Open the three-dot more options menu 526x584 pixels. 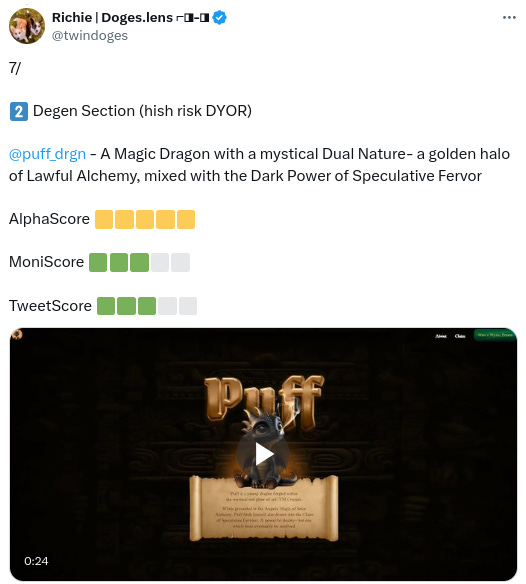pos(509,18)
